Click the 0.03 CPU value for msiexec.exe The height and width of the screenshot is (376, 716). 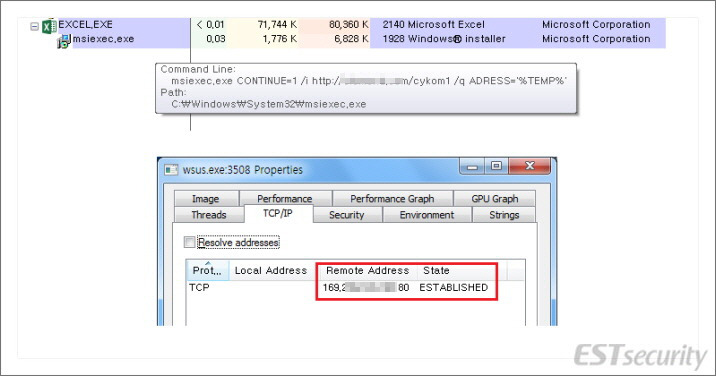click(216, 39)
